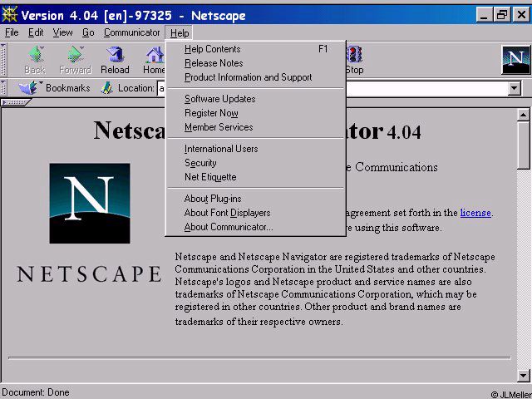Click the scrollbar down arrow
The width and height of the screenshot is (532, 399).
523,375
